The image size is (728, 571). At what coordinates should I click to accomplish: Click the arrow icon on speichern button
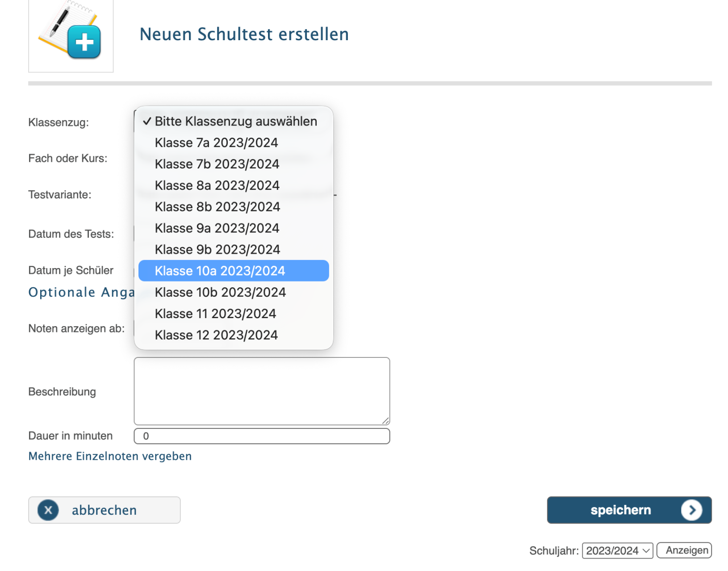pos(691,510)
